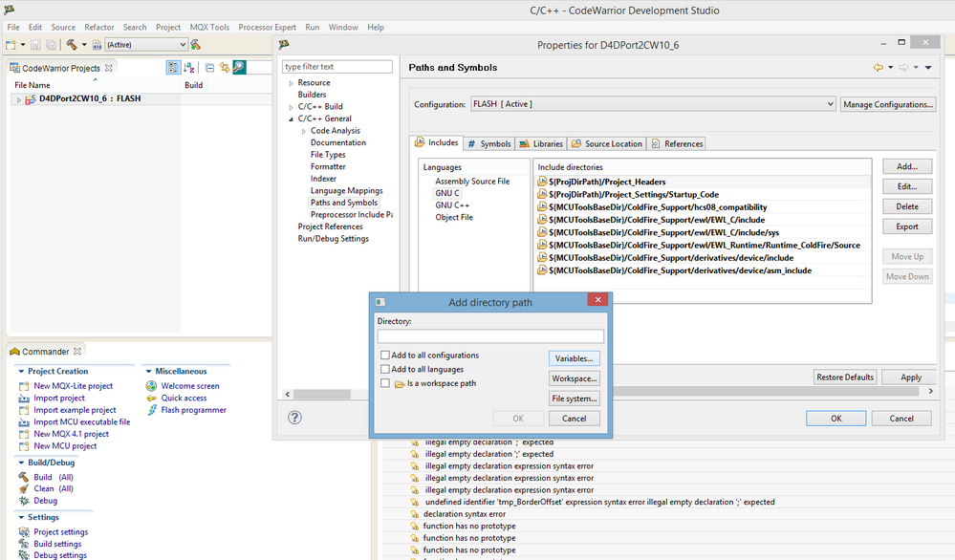955x560 pixels.
Task: Click the magnifier search icon in Projects panel
Action: (239, 68)
